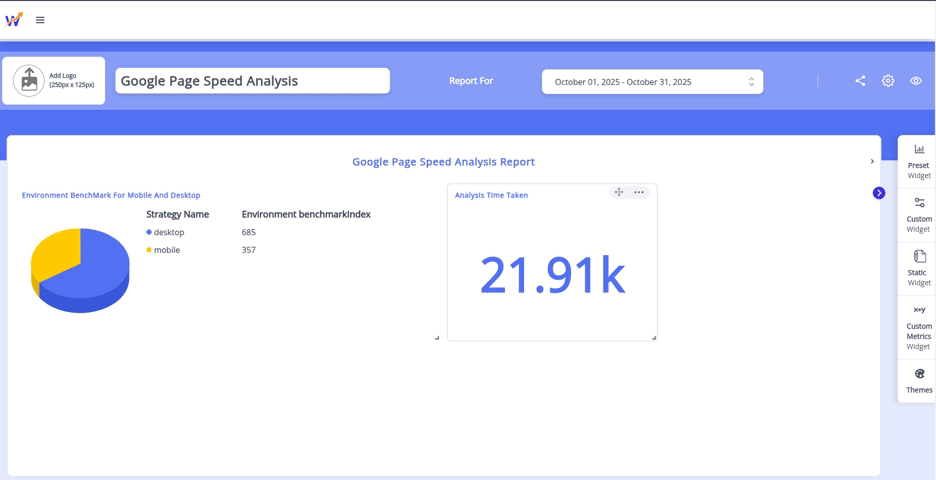Open the hamburger menu in top bar
This screenshot has height=480, width=936.
(x=40, y=20)
